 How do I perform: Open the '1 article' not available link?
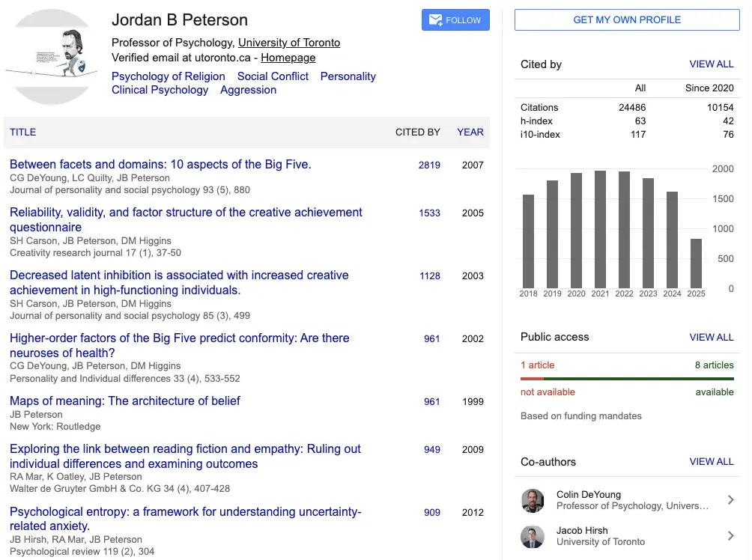pyautogui.click(x=537, y=365)
